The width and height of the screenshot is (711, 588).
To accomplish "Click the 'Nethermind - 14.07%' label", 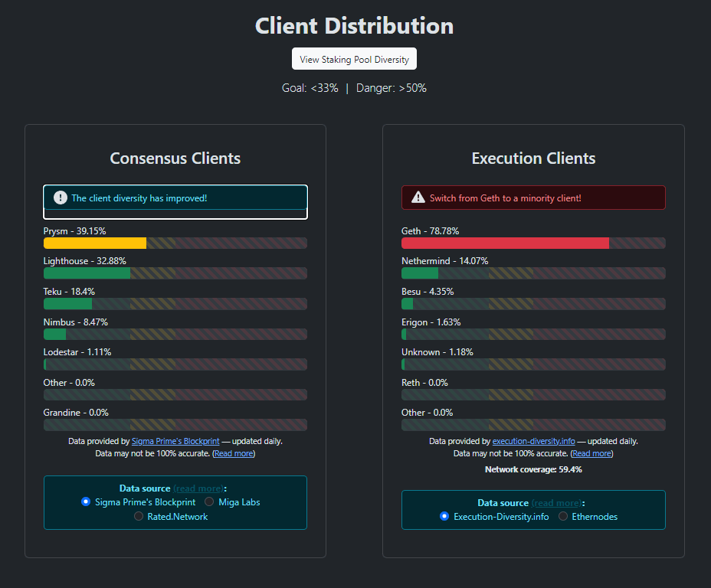I will [x=445, y=261].
